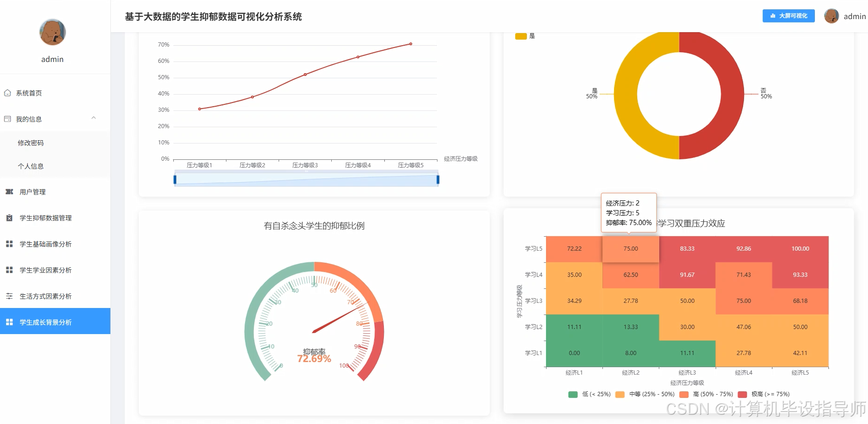The height and width of the screenshot is (424, 868).
Task: Click the right handle of zoom slider
Action: pos(438,179)
